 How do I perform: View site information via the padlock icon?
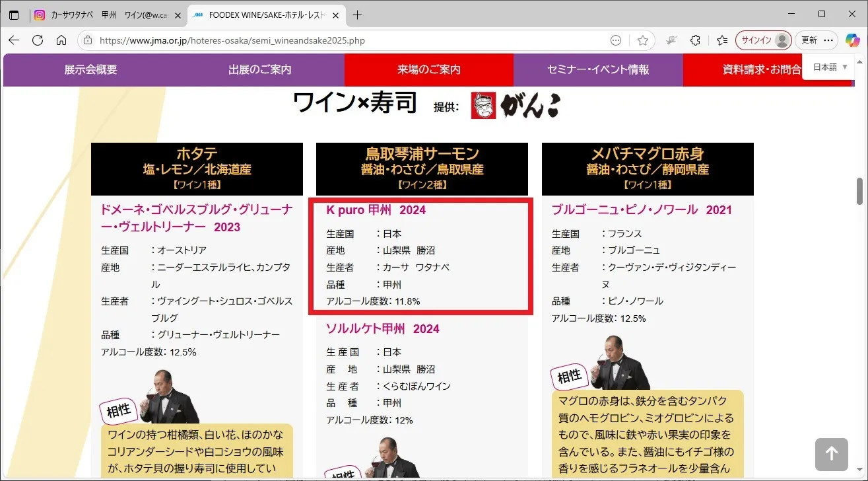pyautogui.click(x=88, y=40)
